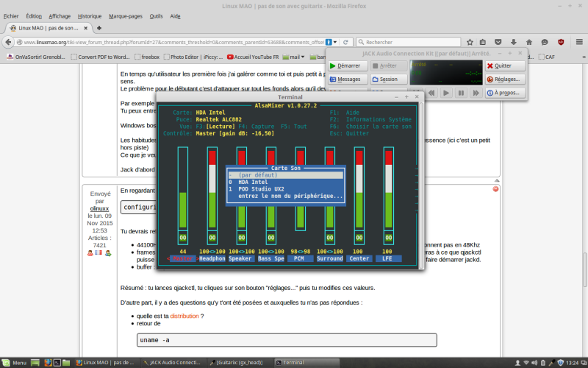The width and height of the screenshot is (588, 368).
Task: Open OnVaSortir! Grenoble bookmark
Action: 36,57
